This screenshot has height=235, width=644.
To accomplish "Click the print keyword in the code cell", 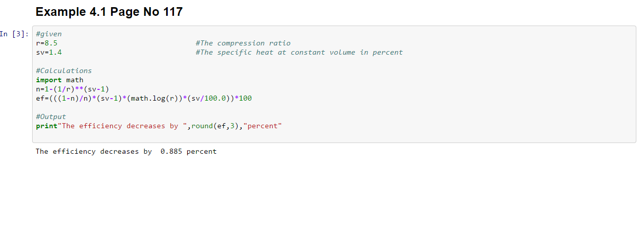I will [x=46, y=126].
